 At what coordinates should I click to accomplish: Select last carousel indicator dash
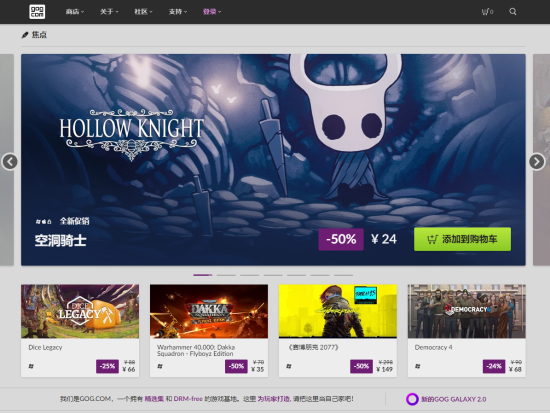click(343, 275)
